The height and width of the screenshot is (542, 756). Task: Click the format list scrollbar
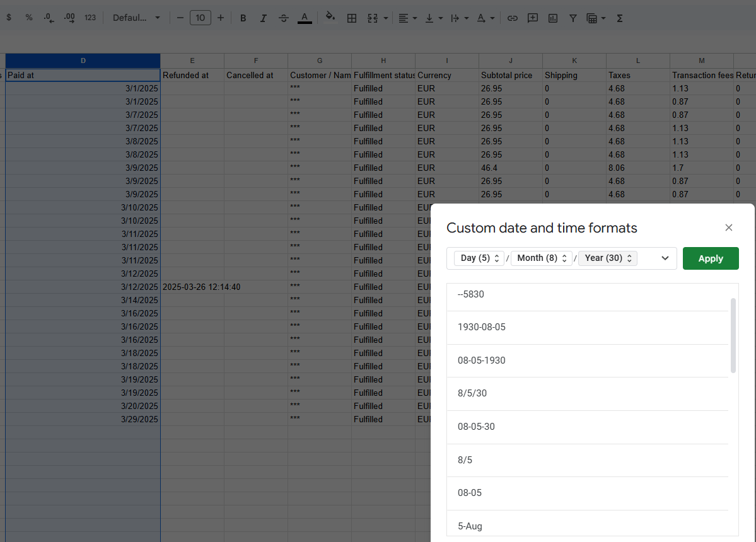click(733, 335)
